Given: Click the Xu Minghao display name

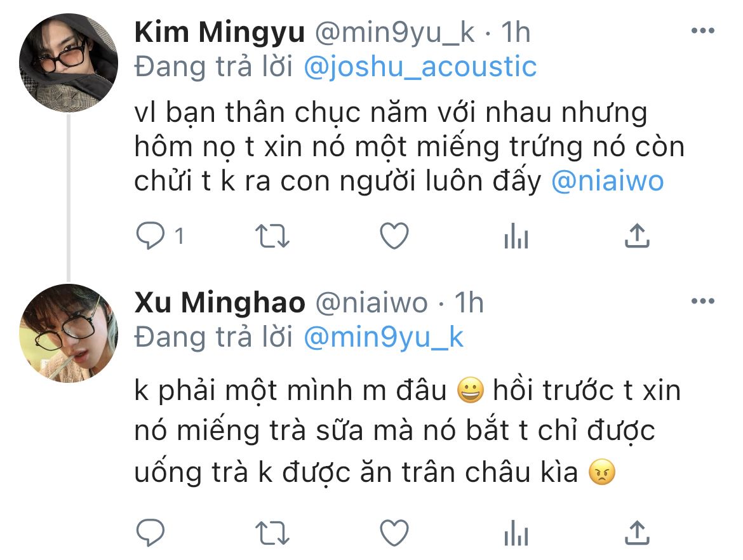Looking at the screenshot, I should tap(220, 302).
